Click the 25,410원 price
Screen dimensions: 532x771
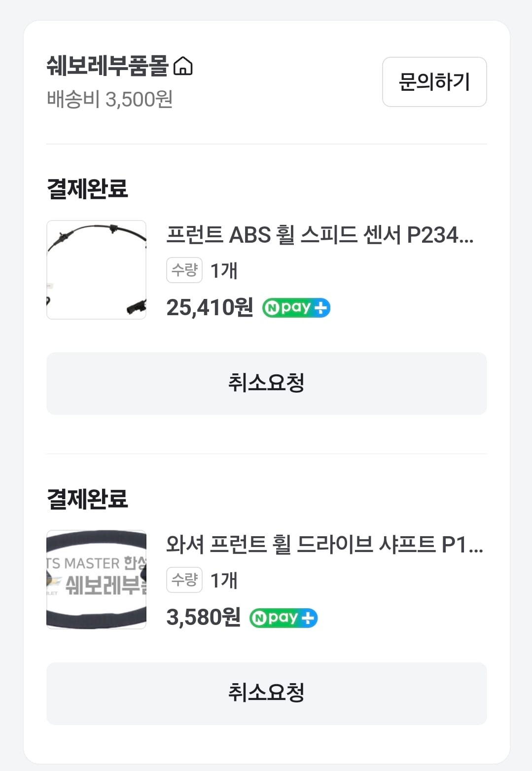(210, 308)
